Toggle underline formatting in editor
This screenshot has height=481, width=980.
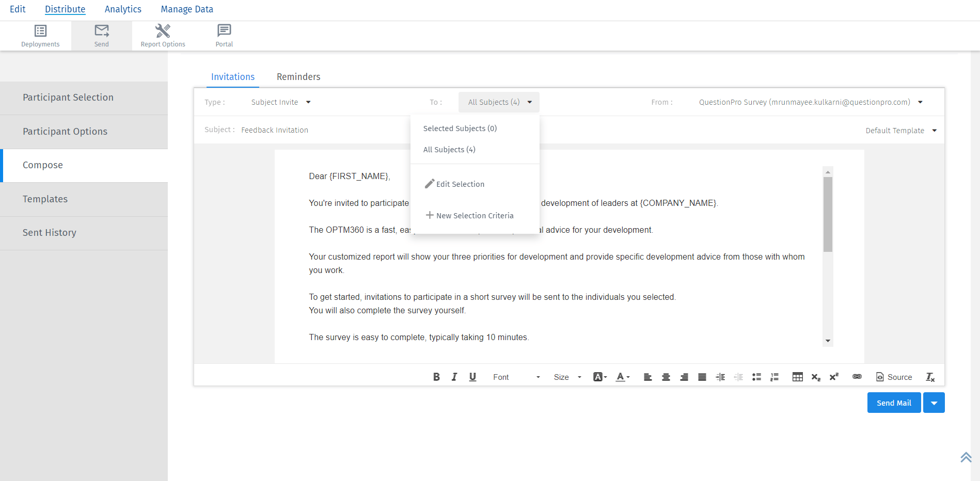point(472,377)
